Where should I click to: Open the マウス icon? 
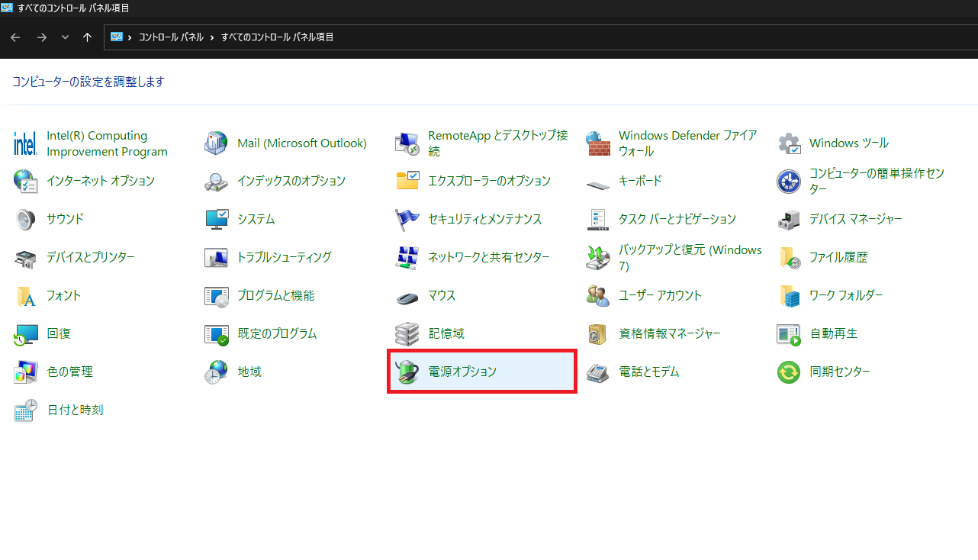[x=407, y=296]
